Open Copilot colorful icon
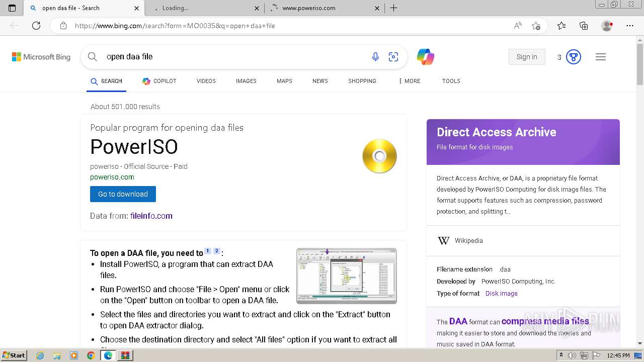The width and height of the screenshot is (644, 362). (x=426, y=57)
